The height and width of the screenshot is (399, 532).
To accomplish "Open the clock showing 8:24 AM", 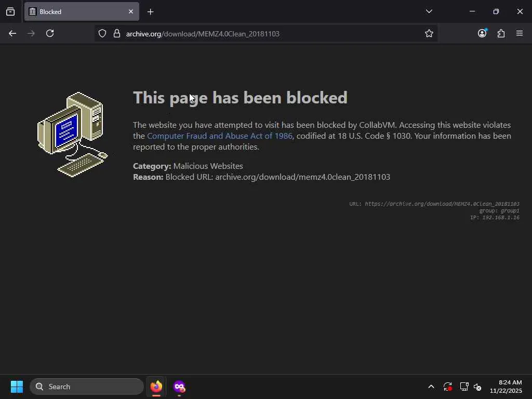I will pyautogui.click(x=506, y=387).
